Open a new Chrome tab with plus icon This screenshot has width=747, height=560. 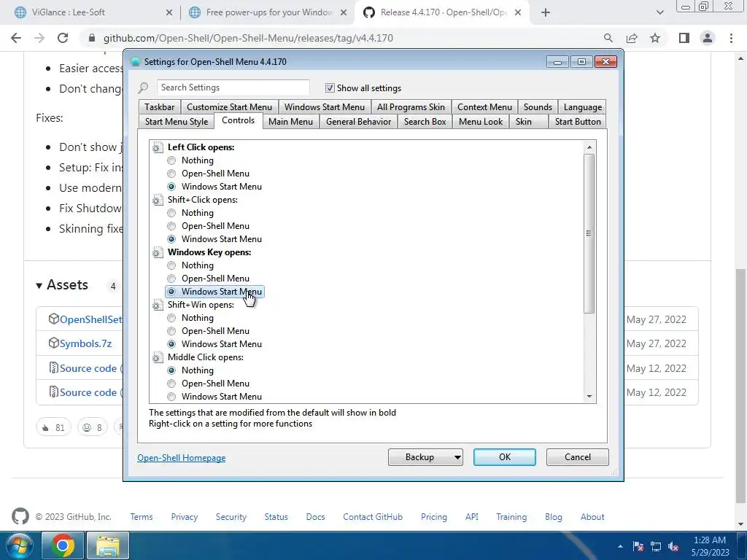pyautogui.click(x=546, y=12)
